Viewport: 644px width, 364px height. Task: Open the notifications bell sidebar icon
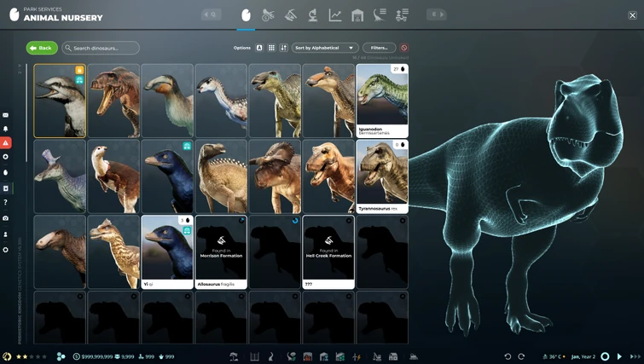(x=5, y=129)
